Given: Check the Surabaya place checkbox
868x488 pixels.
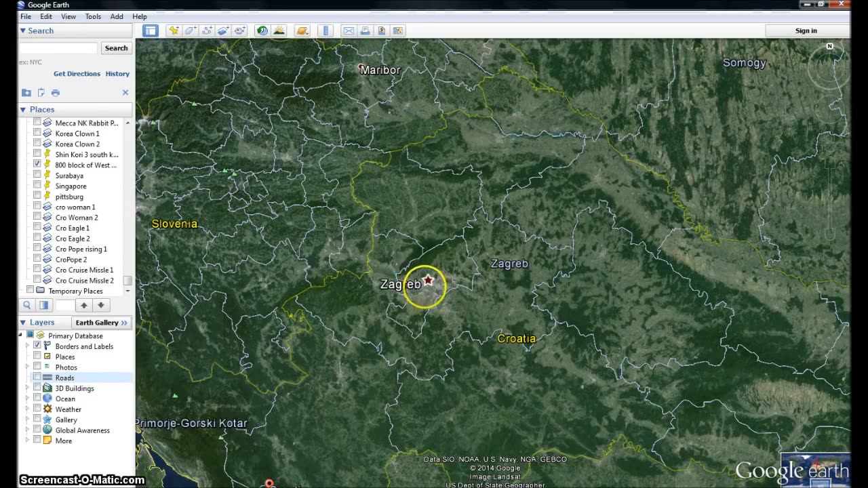Looking at the screenshot, I should (x=37, y=176).
